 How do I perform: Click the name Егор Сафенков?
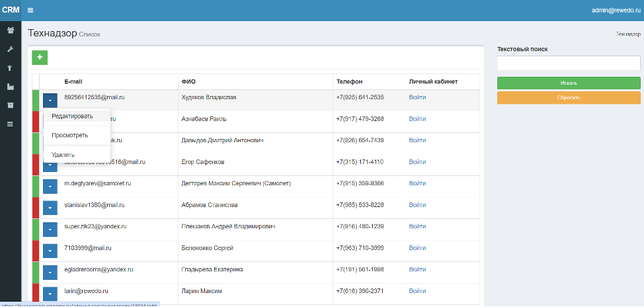[x=203, y=162]
